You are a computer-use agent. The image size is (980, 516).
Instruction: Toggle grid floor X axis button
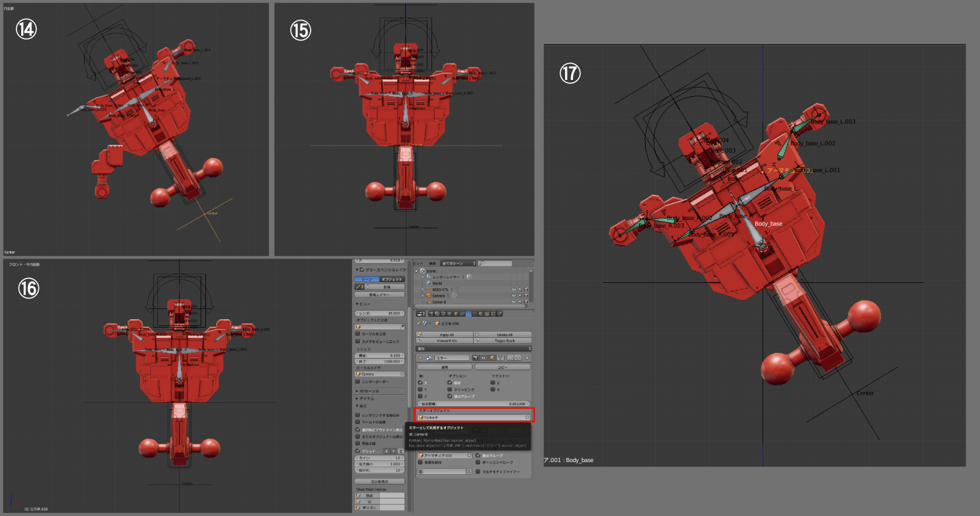(x=386, y=451)
